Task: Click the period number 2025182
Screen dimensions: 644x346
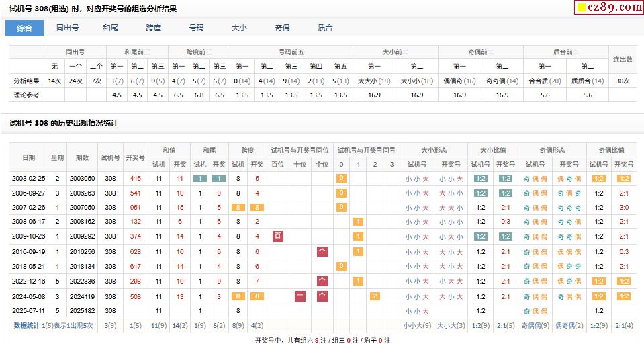Action: pyautogui.click(x=82, y=310)
